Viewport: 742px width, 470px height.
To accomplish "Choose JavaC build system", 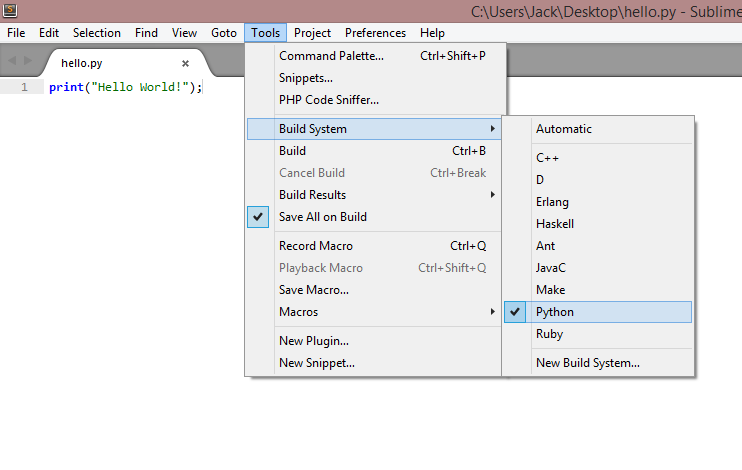I will pyautogui.click(x=598, y=268).
